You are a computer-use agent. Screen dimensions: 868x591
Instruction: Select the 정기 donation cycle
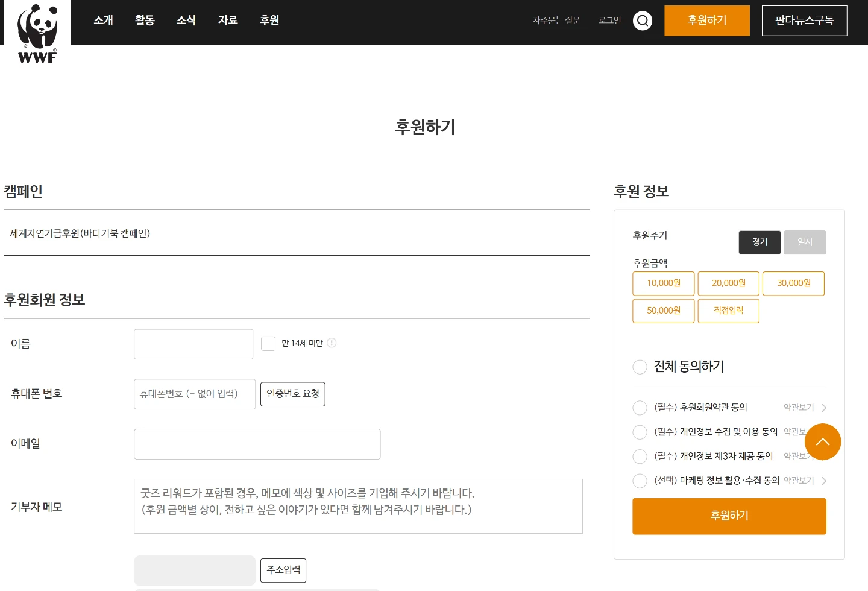click(x=759, y=242)
